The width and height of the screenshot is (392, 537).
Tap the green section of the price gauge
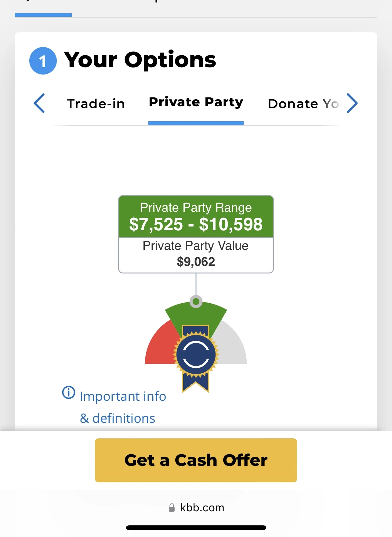(x=196, y=315)
